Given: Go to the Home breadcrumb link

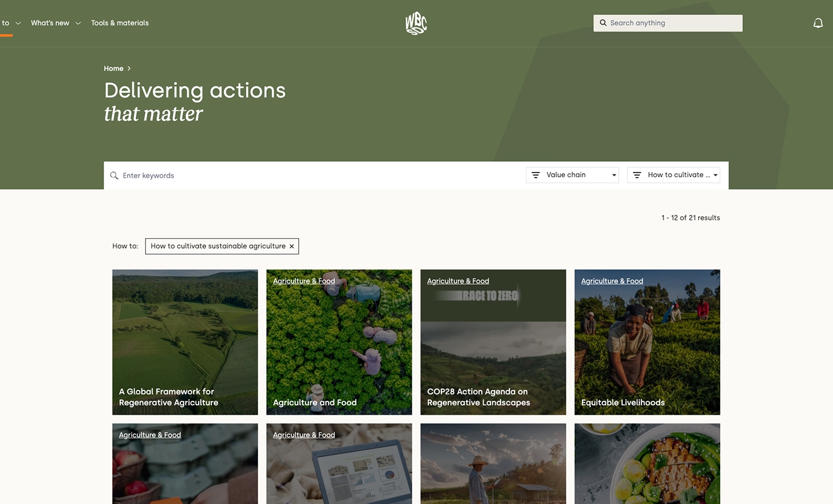Looking at the screenshot, I should point(114,68).
